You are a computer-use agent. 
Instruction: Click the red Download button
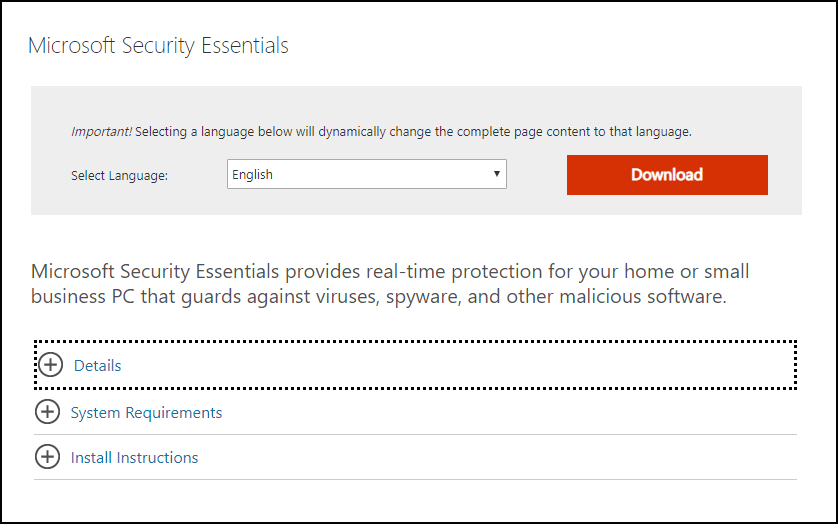coord(667,175)
